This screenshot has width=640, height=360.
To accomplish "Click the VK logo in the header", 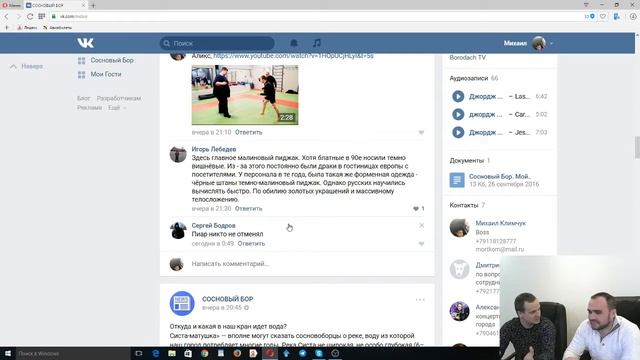I will pyautogui.click(x=85, y=43).
